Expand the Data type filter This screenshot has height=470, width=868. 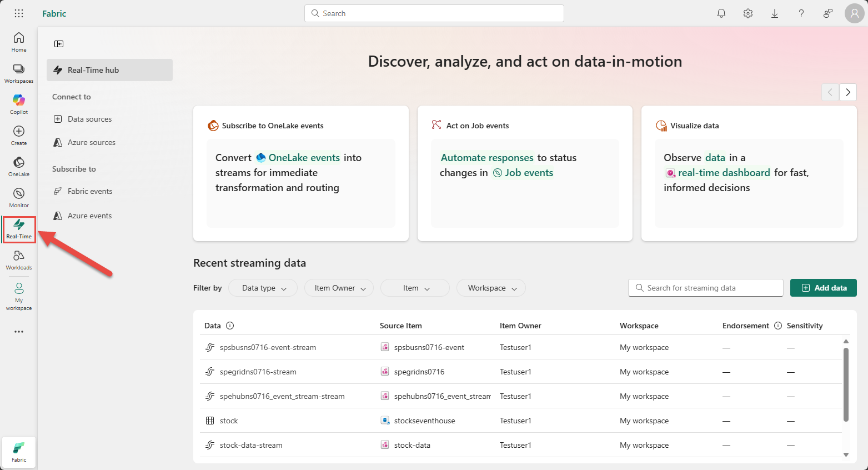[263, 288]
